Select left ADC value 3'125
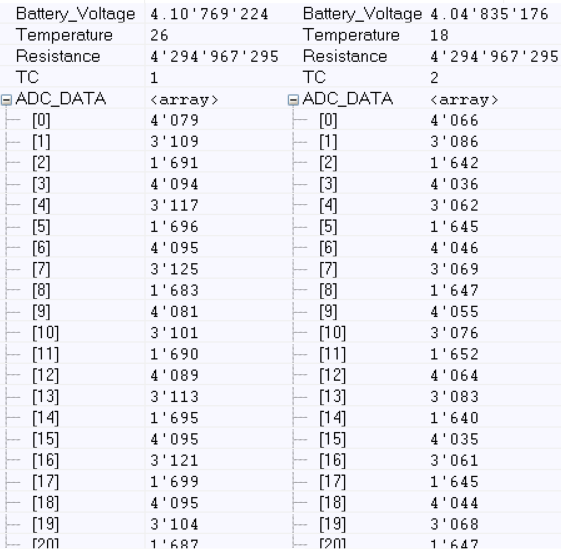 (174, 269)
